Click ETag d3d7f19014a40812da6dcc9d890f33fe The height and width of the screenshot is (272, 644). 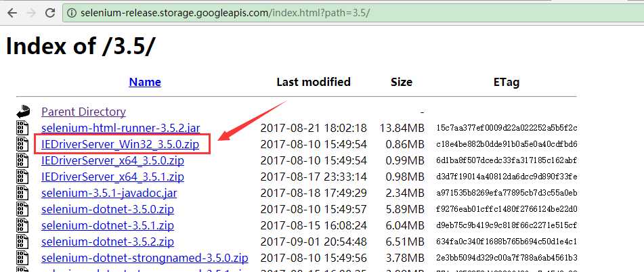[x=507, y=177]
